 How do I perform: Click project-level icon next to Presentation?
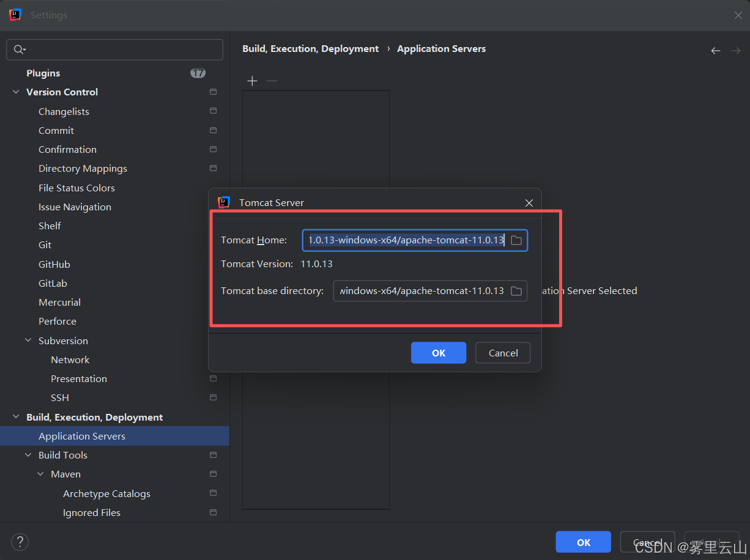pyautogui.click(x=213, y=378)
